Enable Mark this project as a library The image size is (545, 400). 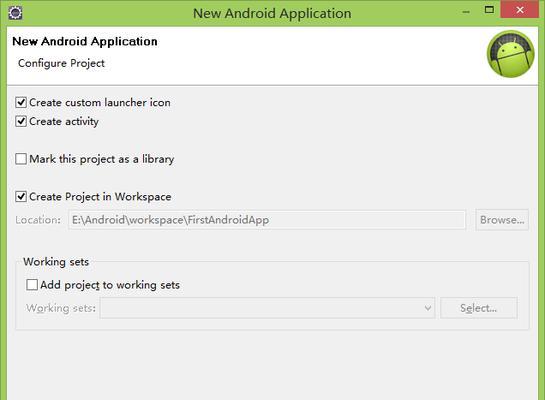point(21,159)
